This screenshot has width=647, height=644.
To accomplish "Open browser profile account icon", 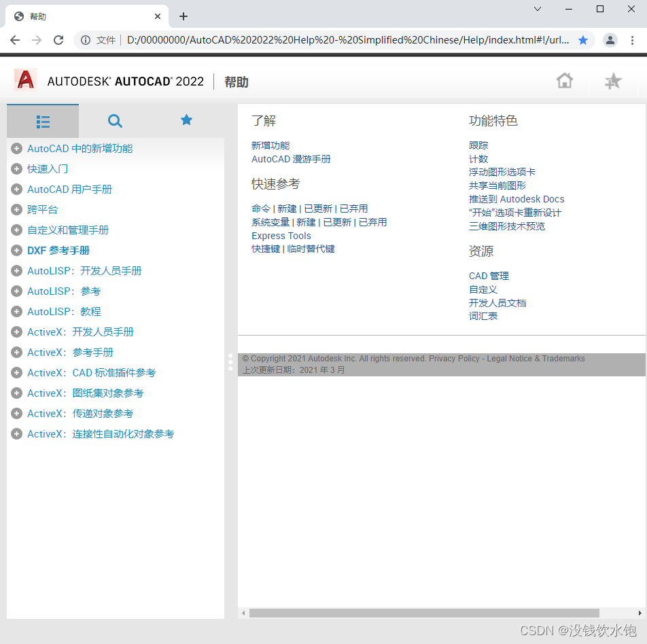I will tap(610, 40).
